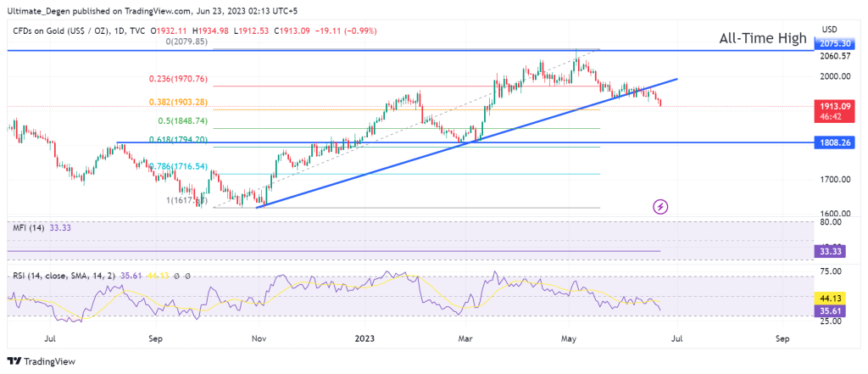Click the TradingView logo at bottom left

point(41,361)
